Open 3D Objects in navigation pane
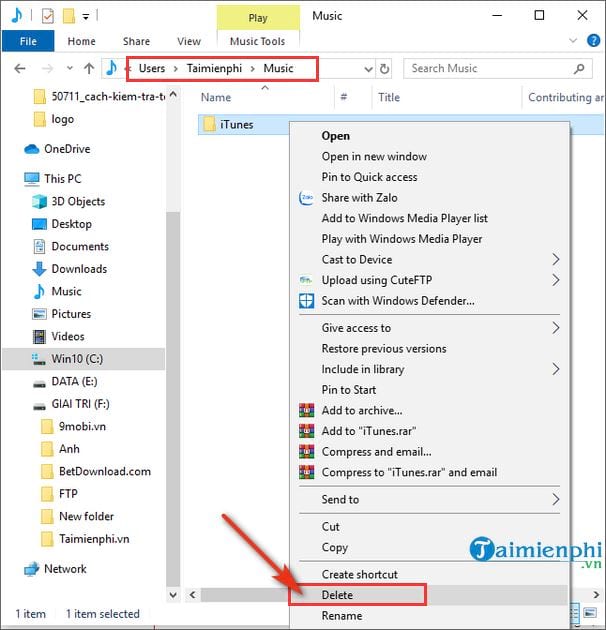The width and height of the screenshot is (606, 630). 68,201
